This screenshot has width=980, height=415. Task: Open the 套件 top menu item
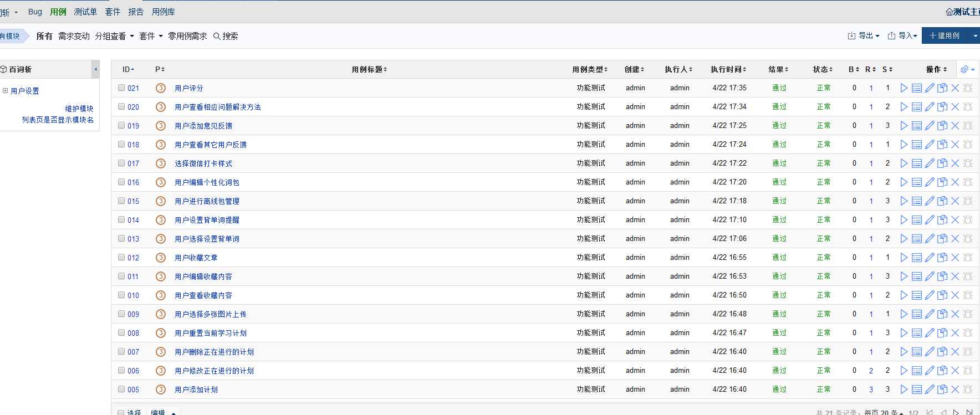click(x=113, y=12)
